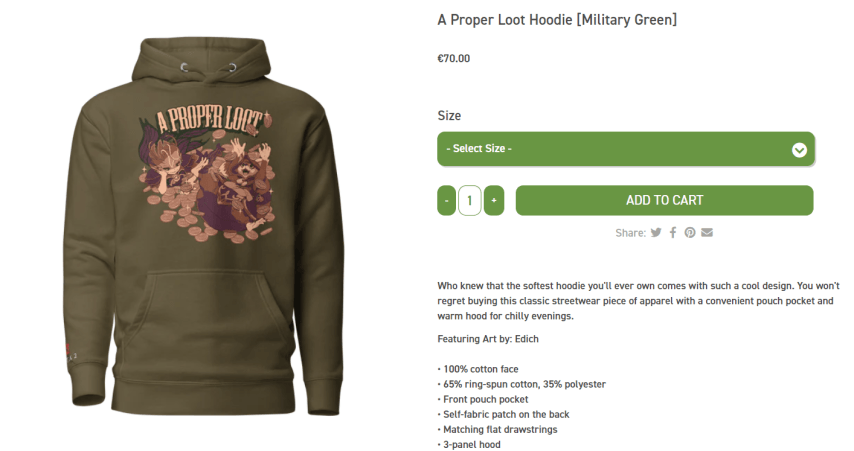The image size is (854, 451).
Task: Click the Share label text
Action: (631, 233)
